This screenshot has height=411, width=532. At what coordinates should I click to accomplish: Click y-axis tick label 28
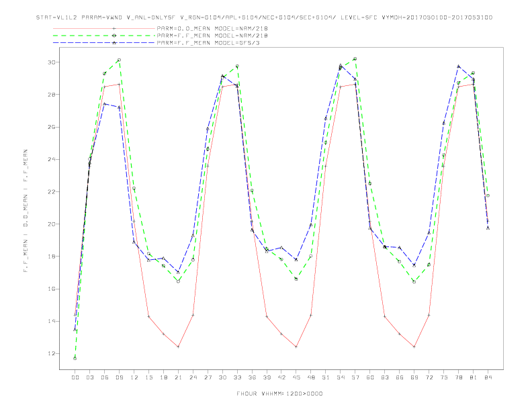click(x=52, y=95)
